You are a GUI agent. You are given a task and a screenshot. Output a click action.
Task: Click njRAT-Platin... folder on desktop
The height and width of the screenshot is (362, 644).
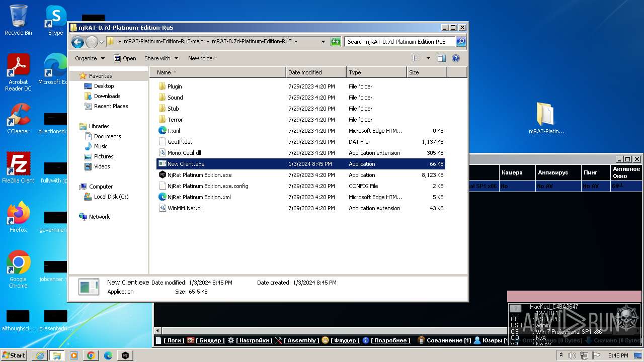click(x=546, y=119)
